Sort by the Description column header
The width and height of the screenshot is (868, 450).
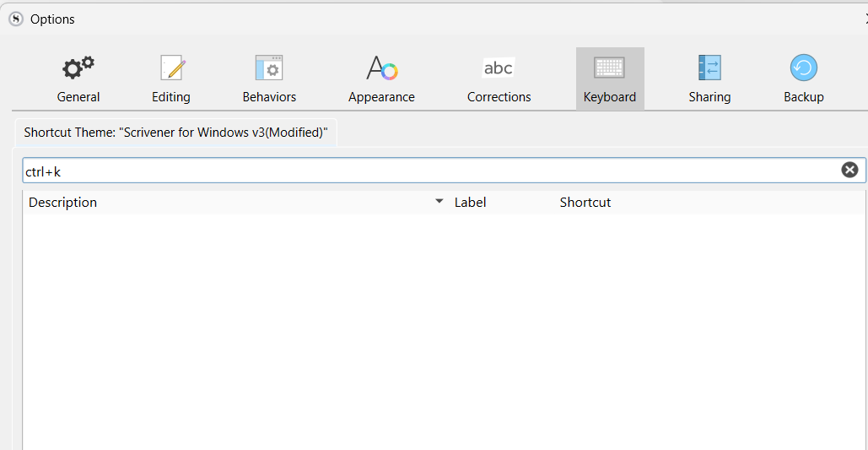(63, 203)
